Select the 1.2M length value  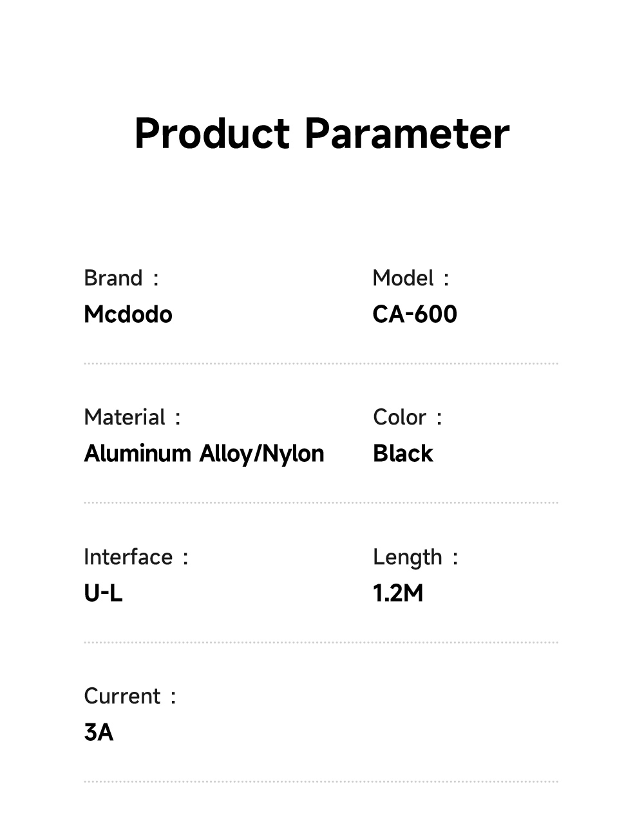click(398, 593)
